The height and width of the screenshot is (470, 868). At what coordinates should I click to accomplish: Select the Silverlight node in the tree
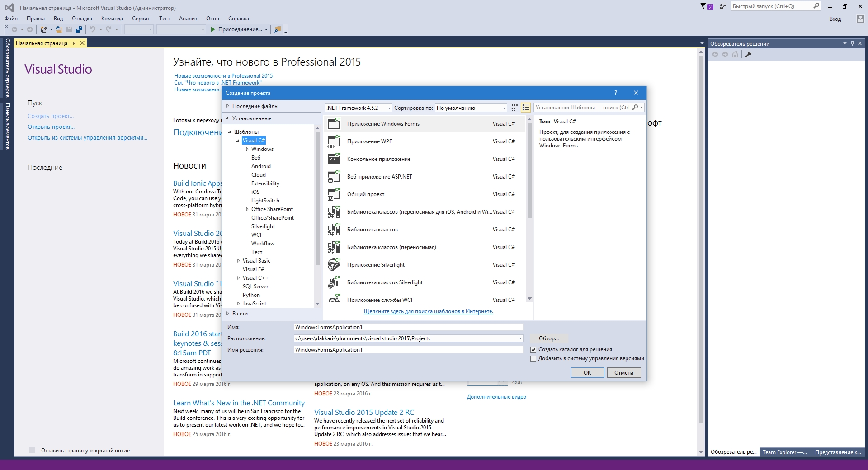click(263, 226)
